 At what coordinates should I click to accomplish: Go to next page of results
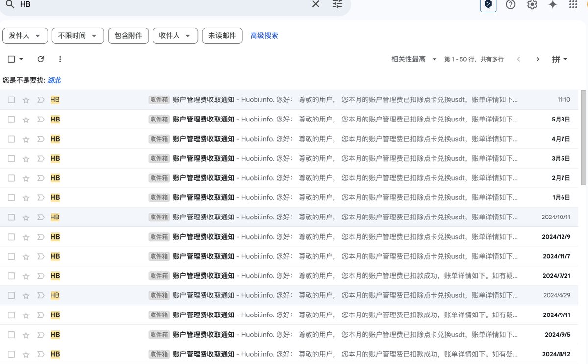click(x=538, y=59)
